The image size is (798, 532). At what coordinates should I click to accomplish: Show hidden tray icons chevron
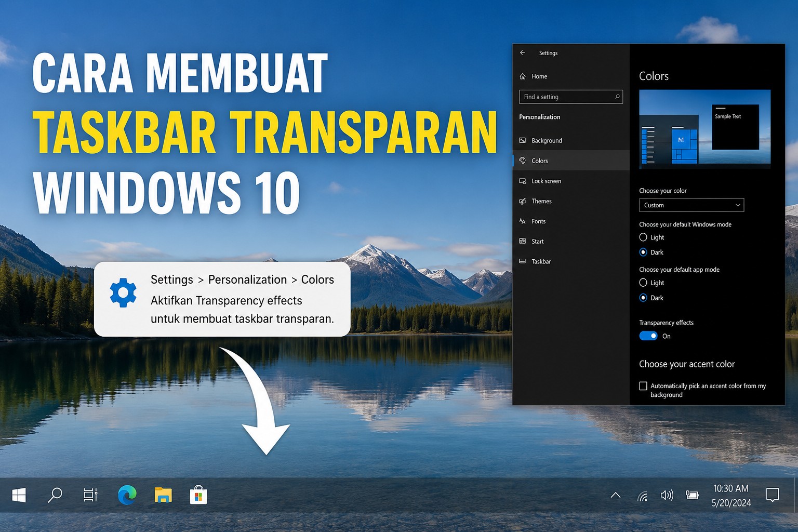coord(616,495)
